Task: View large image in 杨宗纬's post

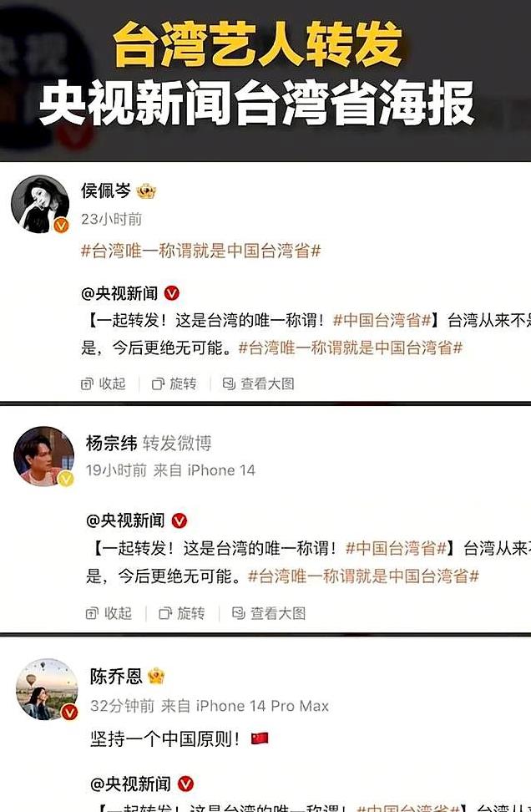Action: tap(269, 613)
